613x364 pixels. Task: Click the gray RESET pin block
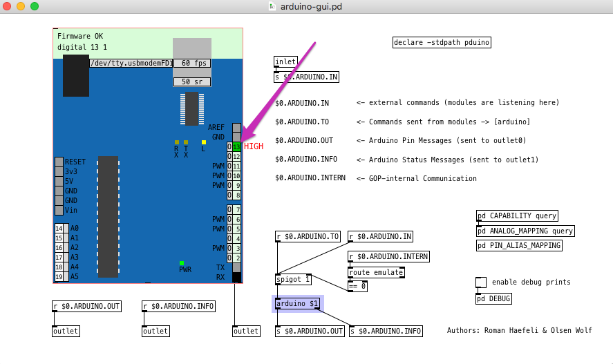[x=59, y=162]
